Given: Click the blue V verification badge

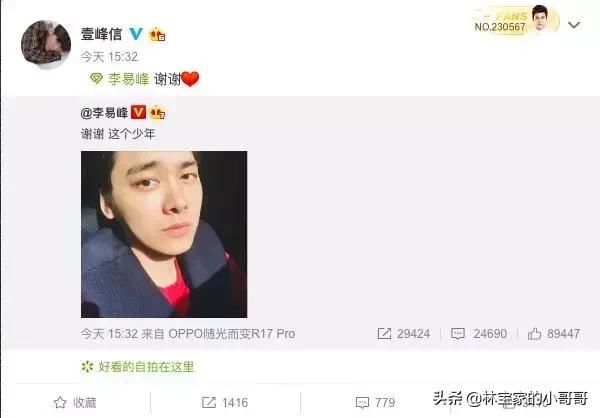Looking at the screenshot, I should [135, 34].
